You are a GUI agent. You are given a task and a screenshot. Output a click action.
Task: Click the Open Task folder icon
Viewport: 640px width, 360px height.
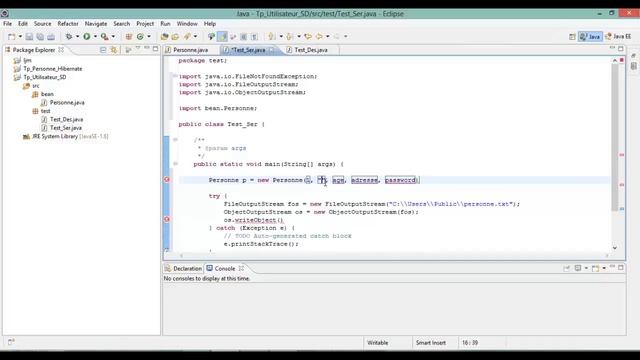pyautogui.click(x=176, y=37)
